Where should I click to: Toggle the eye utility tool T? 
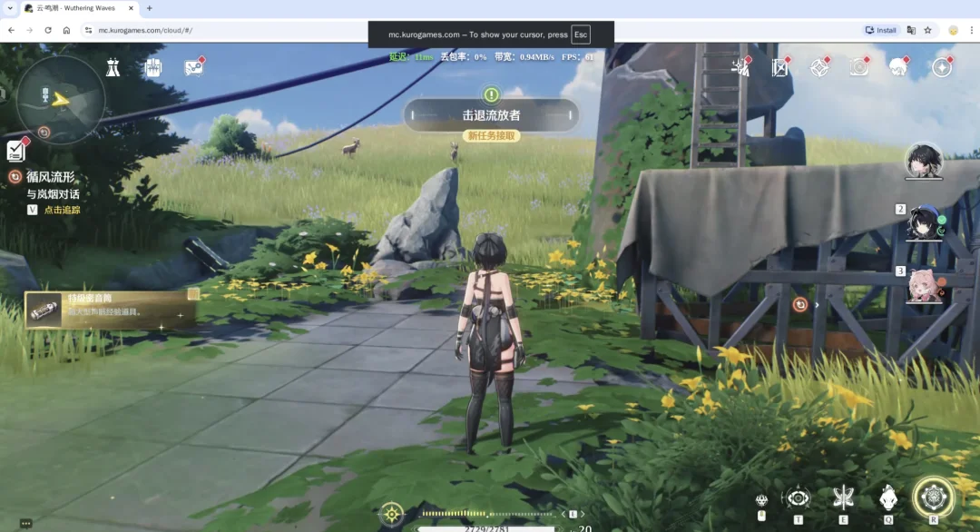pyautogui.click(x=799, y=498)
